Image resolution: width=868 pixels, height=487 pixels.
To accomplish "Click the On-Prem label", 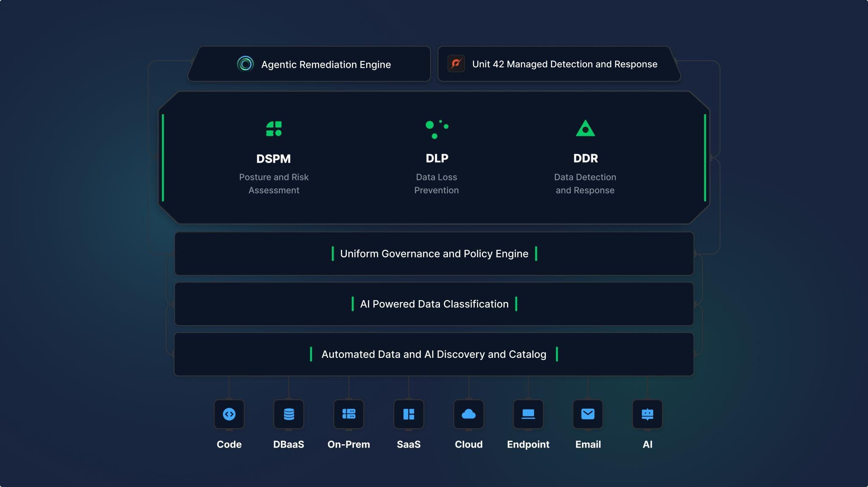I will 349,444.
